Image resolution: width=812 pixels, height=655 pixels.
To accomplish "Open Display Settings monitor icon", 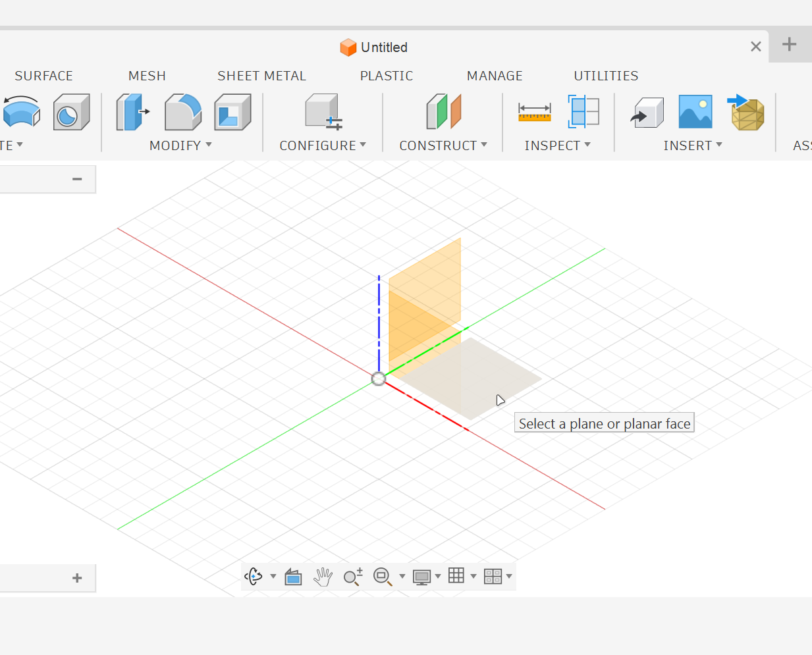I will [x=421, y=577].
